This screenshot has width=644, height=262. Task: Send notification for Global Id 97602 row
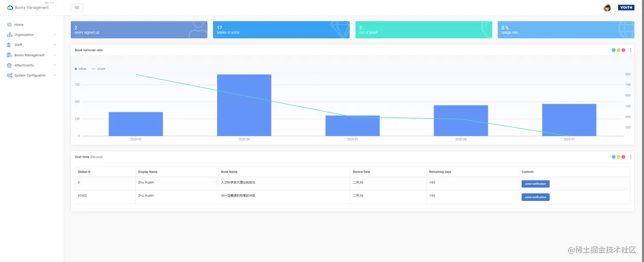(x=535, y=197)
